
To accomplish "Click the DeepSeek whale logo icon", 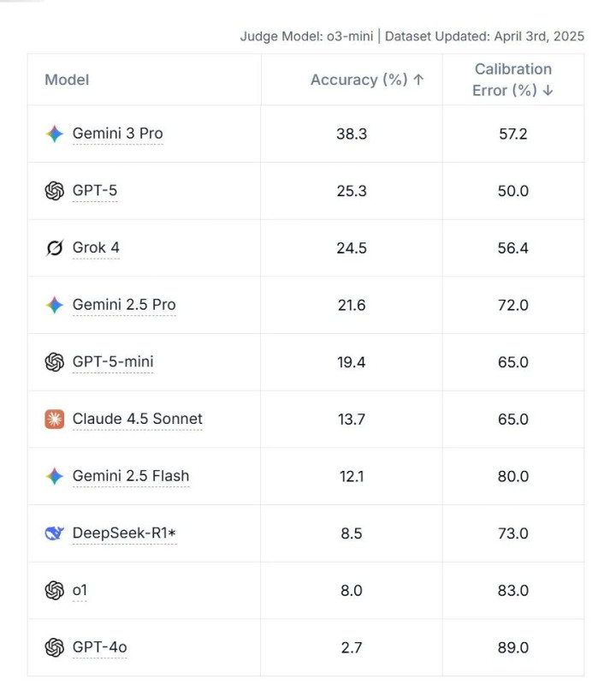I will click(55, 533).
